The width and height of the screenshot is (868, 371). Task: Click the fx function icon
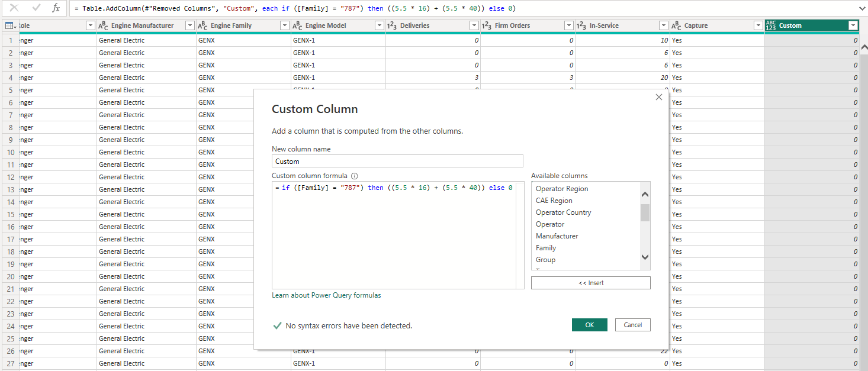[x=56, y=8]
